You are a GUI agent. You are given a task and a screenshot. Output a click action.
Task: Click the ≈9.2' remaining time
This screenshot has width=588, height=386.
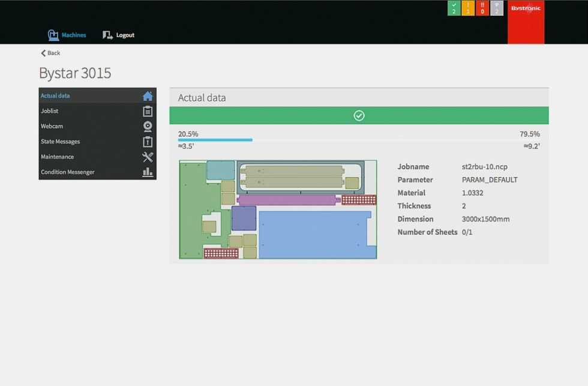click(532, 146)
